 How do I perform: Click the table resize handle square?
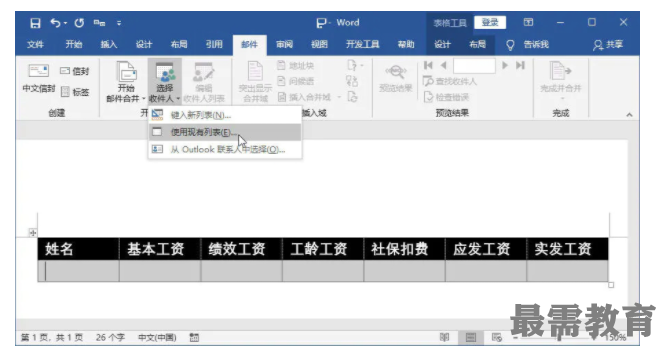point(611,285)
